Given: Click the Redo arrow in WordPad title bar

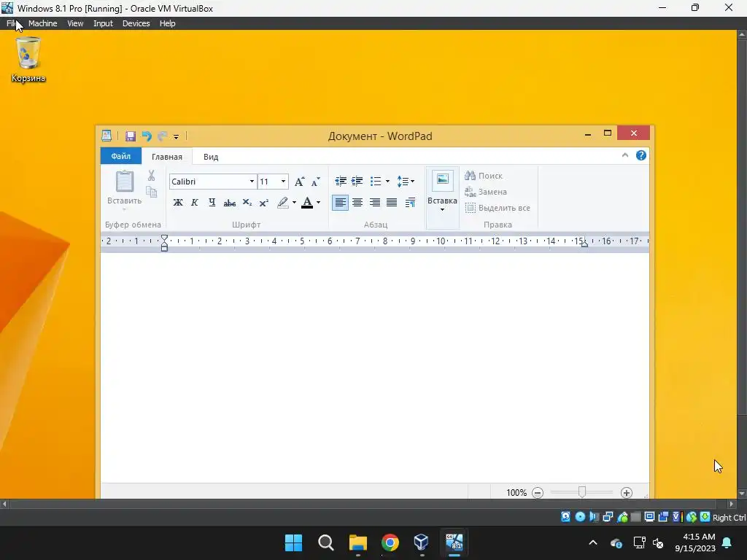Looking at the screenshot, I should (162, 136).
